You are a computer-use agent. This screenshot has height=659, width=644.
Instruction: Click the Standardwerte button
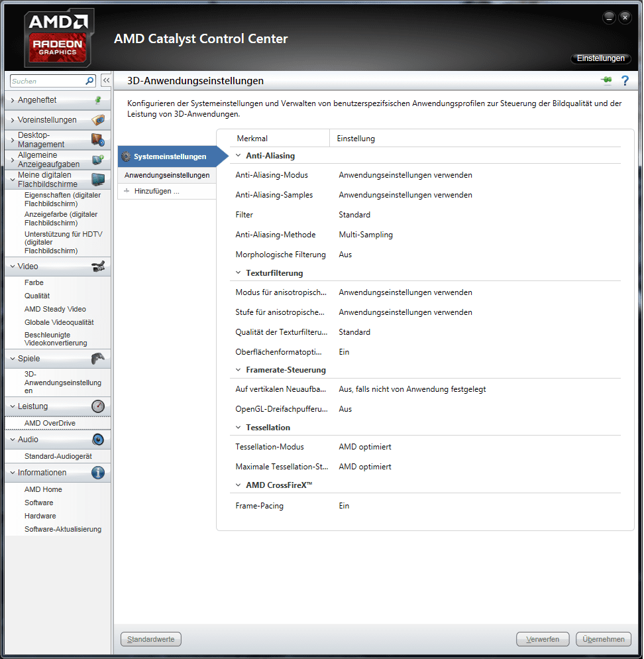(x=151, y=640)
